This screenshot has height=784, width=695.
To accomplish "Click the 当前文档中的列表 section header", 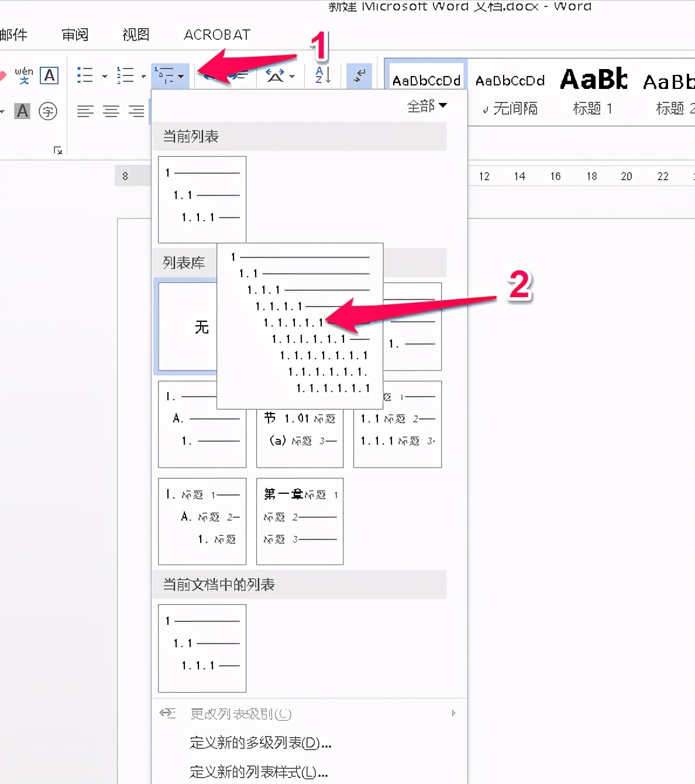I will click(x=299, y=584).
